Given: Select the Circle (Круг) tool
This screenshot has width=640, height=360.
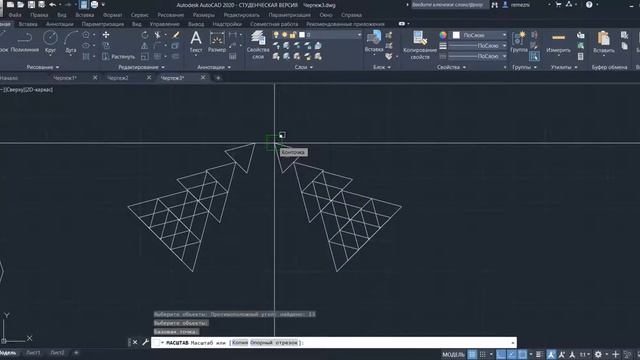Looking at the screenshot, I should pyautogui.click(x=50, y=42).
